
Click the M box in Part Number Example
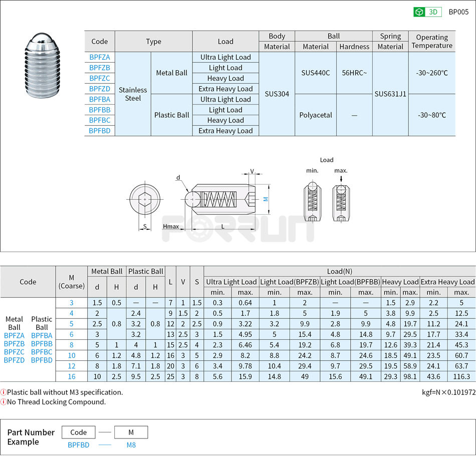131,432
